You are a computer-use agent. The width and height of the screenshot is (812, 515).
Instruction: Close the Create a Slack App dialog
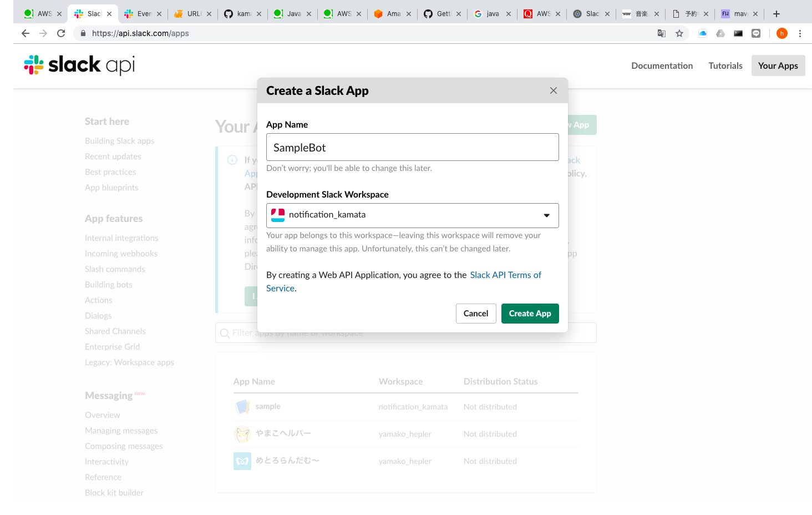point(553,90)
